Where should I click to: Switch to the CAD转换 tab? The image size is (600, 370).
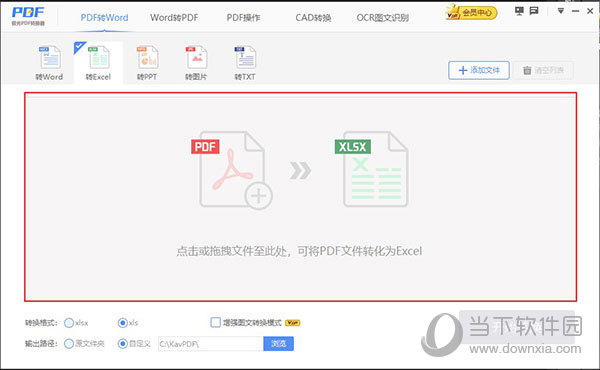313,18
